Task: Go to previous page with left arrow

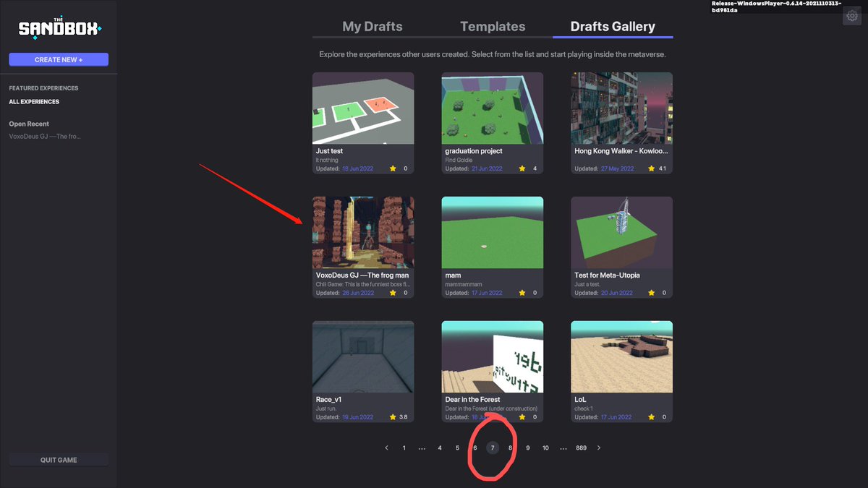Action: (386, 448)
